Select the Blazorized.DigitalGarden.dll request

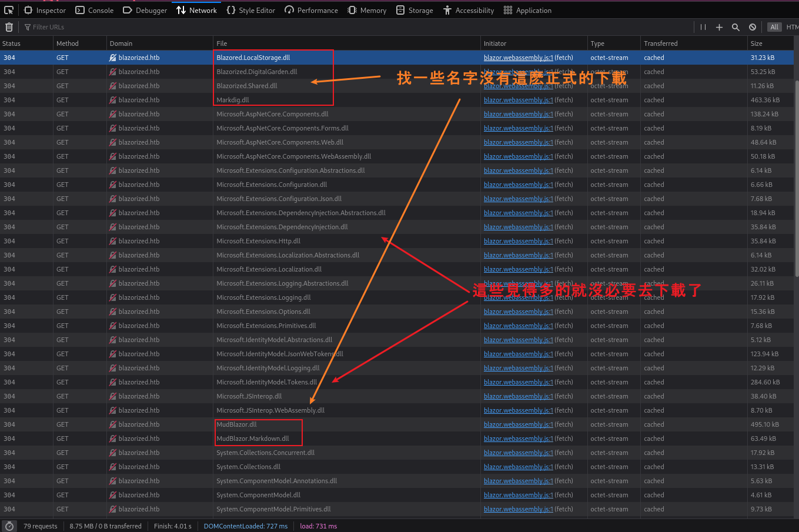click(397, 72)
